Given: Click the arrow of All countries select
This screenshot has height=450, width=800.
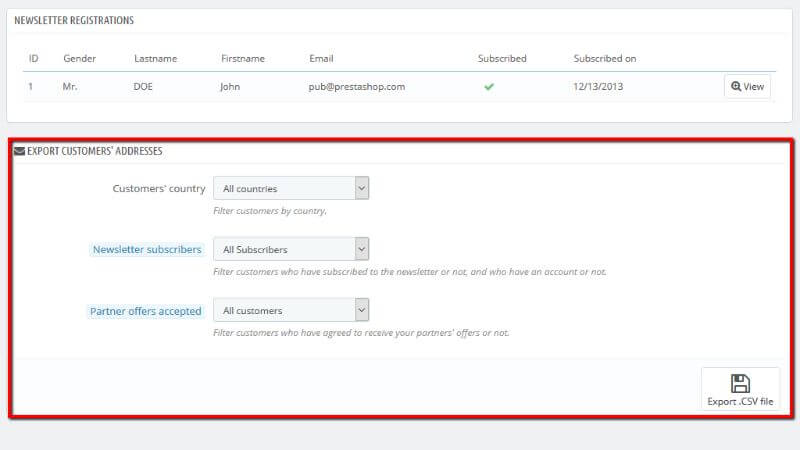Looking at the screenshot, I should 362,188.
